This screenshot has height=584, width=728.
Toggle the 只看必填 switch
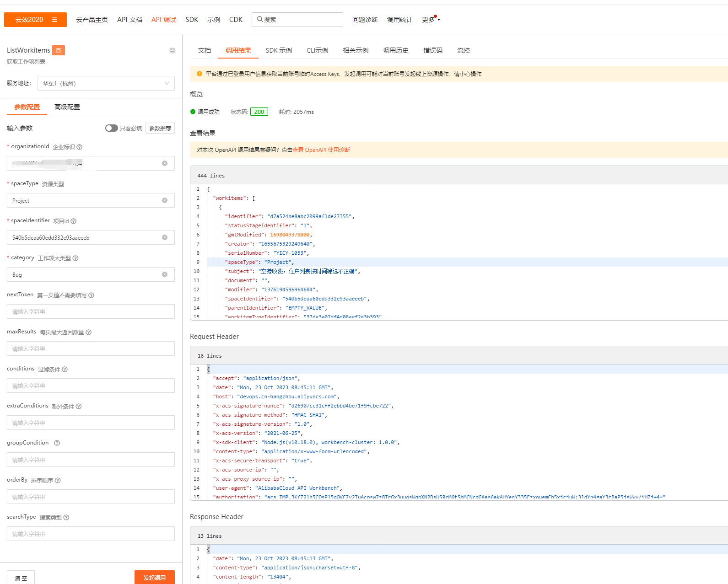(111, 128)
